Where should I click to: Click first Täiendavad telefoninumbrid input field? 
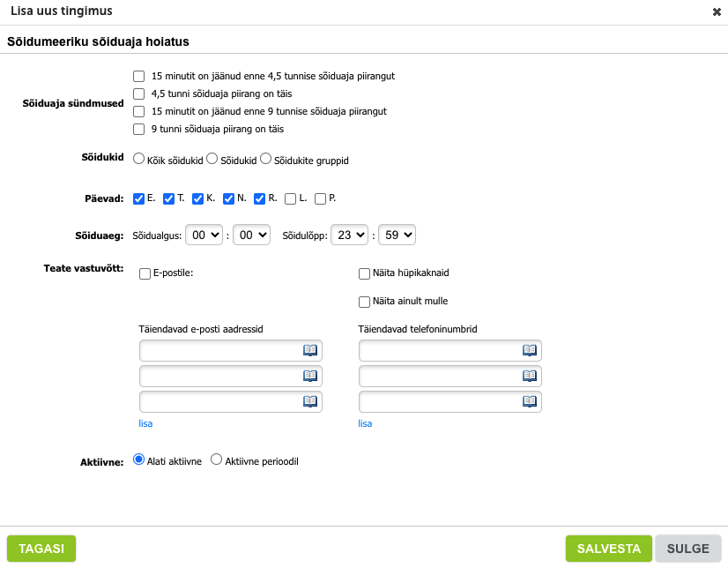point(439,350)
